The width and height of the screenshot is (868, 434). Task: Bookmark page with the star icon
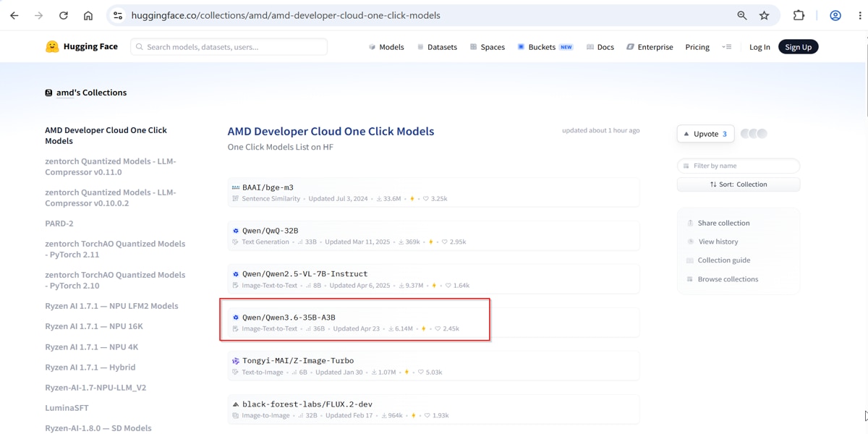pyautogui.click(x=764, y=15)
